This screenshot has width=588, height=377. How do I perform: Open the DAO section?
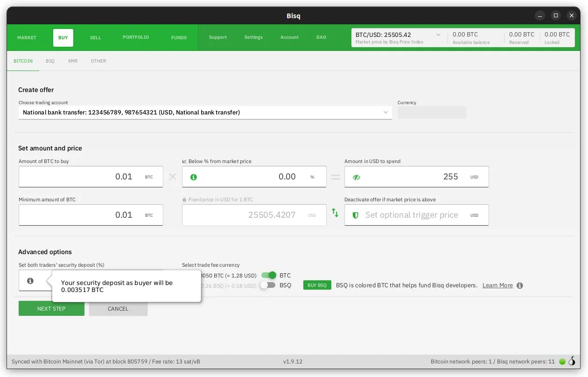pos(322,37)
